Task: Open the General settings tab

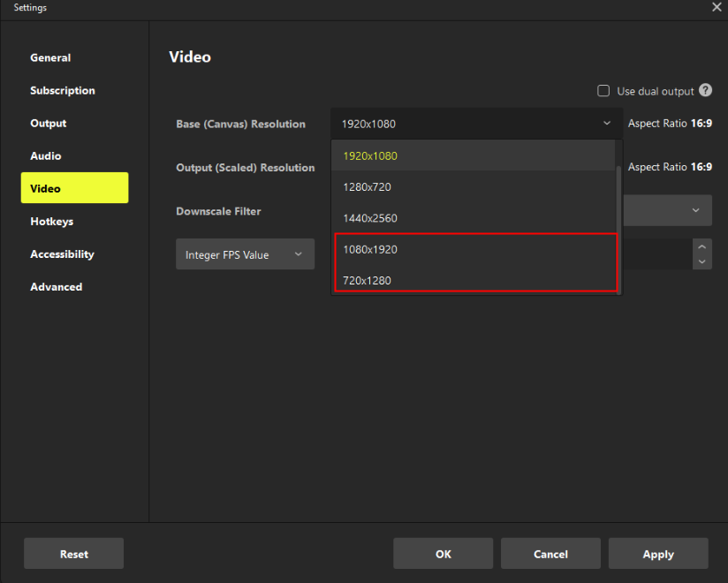Action: click(x=50, y=57)
